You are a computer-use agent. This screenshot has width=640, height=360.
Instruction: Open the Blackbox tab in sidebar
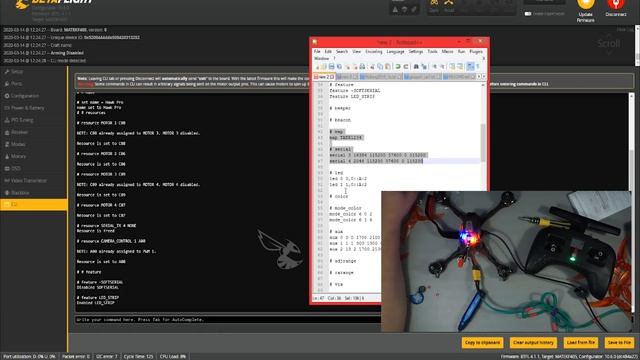pyautogui.click(x=33, y=193)
